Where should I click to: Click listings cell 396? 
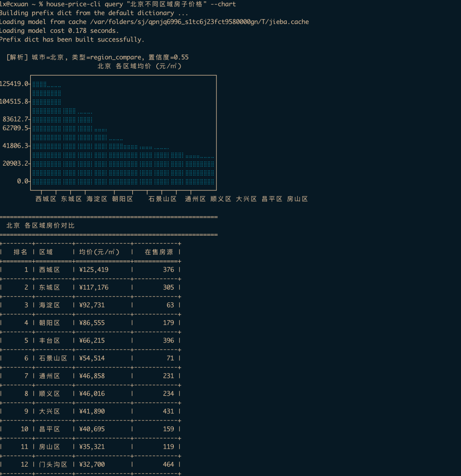pyautogui.click(x=169, y=341)
